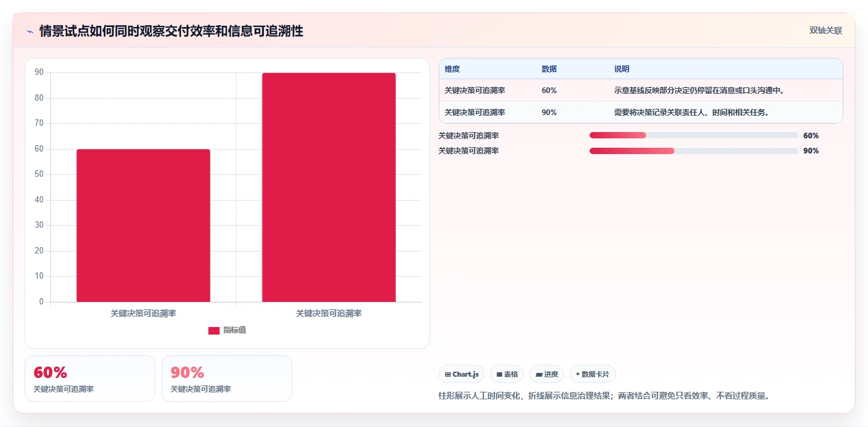Click the 关键决策可追溯率 cell in the 60% table row
Screen dimensions: 868x427
[x=475, y=91]
